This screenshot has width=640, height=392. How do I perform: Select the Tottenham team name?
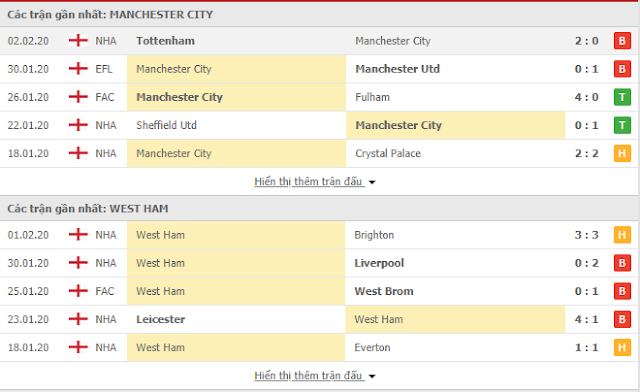tap(165, 41)
